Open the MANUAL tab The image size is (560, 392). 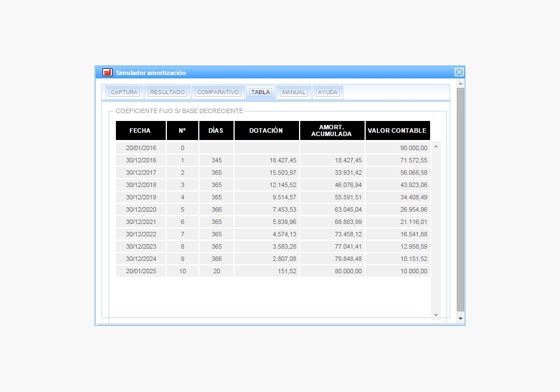point(293,92)
